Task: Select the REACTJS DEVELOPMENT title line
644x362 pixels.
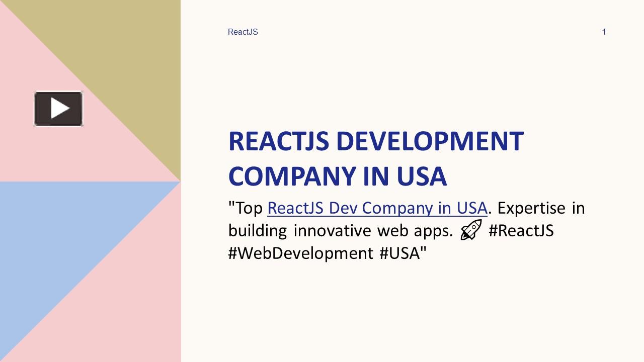Action: [x=375, y=141]
